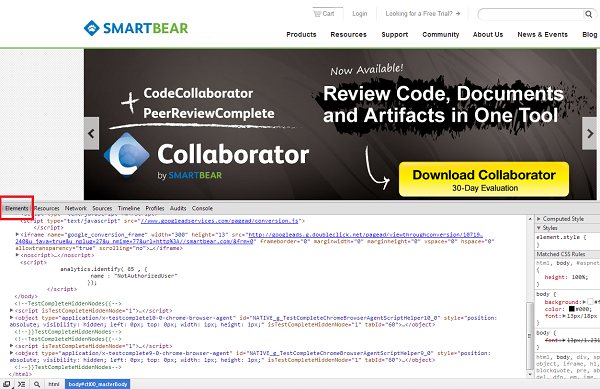Viewport: 600px width, 389px height.
Task: Expand the body font property triangle
Action: [x=564, y=316]
